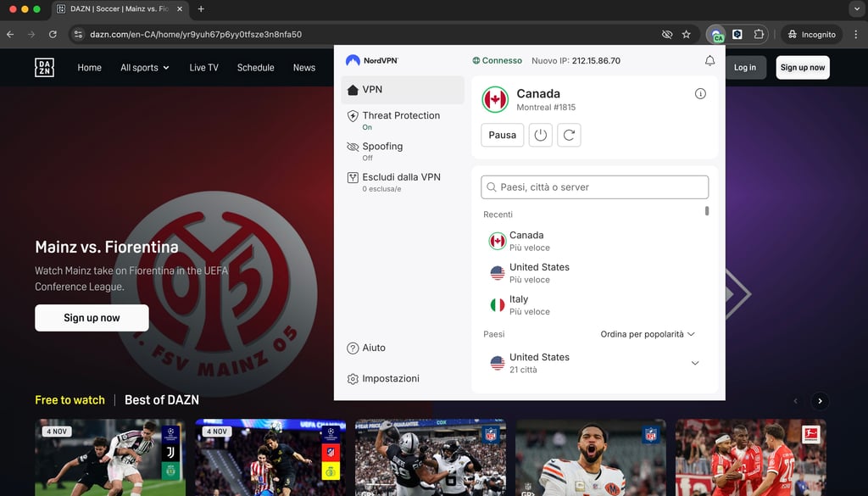Connect to recent Italy server

[594, 305]
